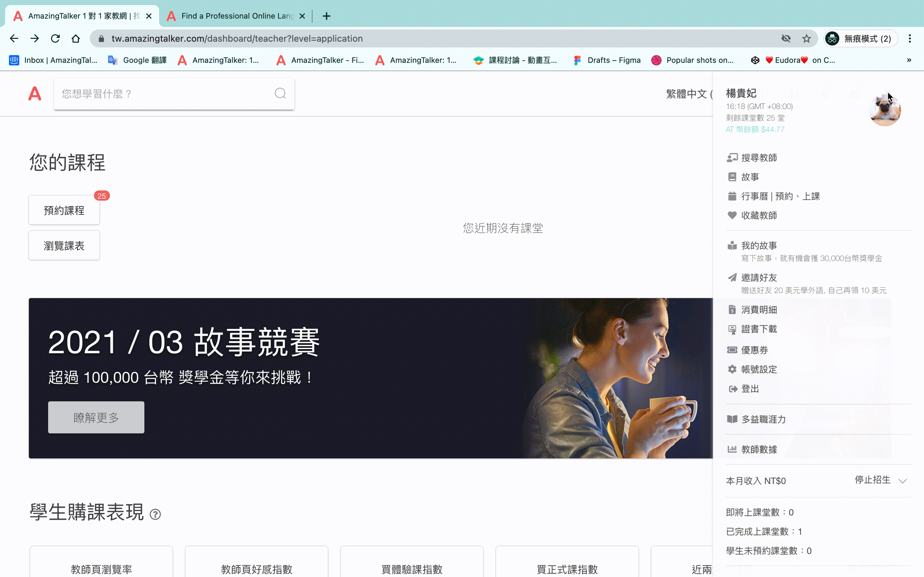Click 瞭解更多 on the contest banner

(96, 417)
